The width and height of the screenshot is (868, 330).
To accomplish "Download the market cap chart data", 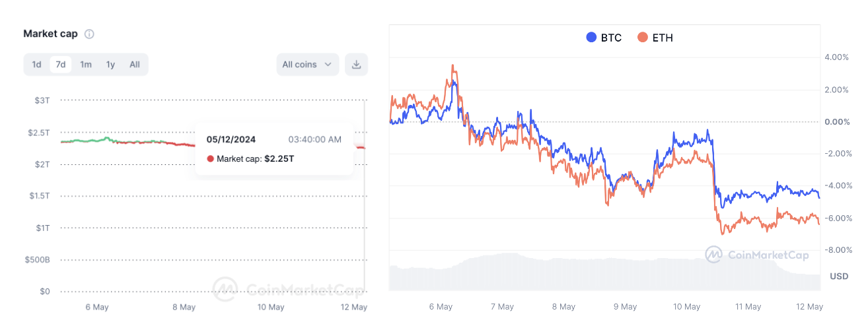I will (x=356, y=65).
